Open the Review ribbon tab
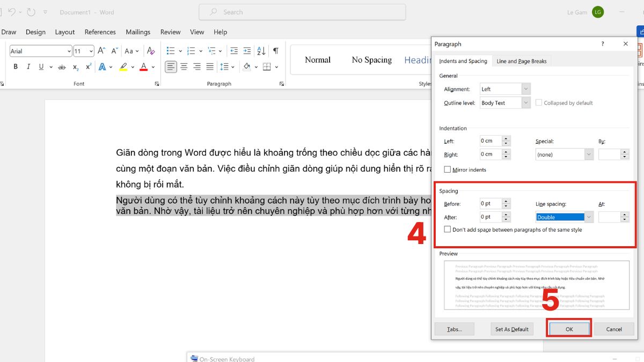 click(x=171, y=32)
